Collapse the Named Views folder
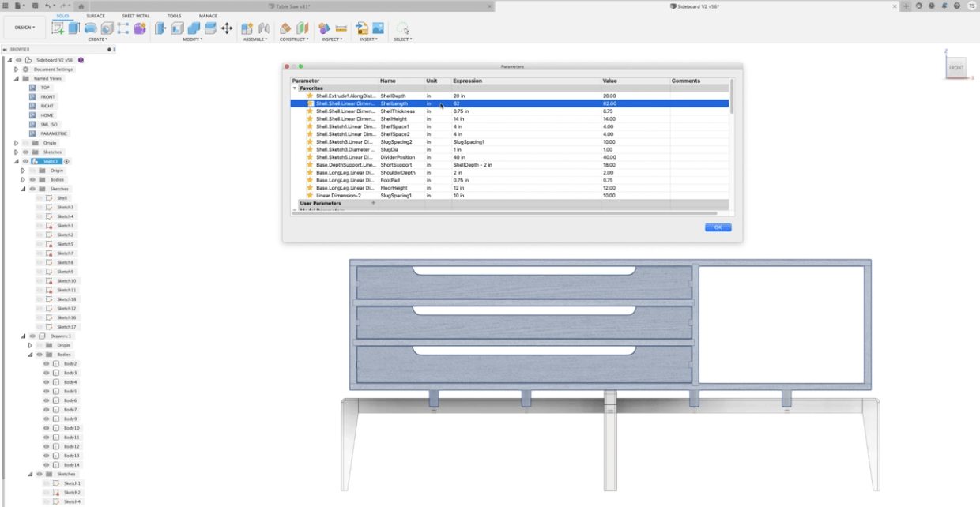The height and width of the screenshot is (507, 980). [x=17, y=77]
